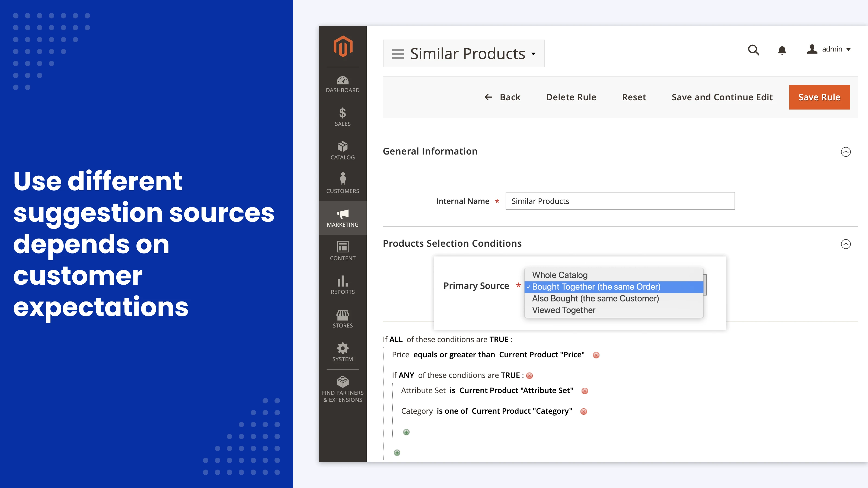Open the admin search magnifier
Screen dimensions: 868x488
pyautogui.click(x=754, y=50)
